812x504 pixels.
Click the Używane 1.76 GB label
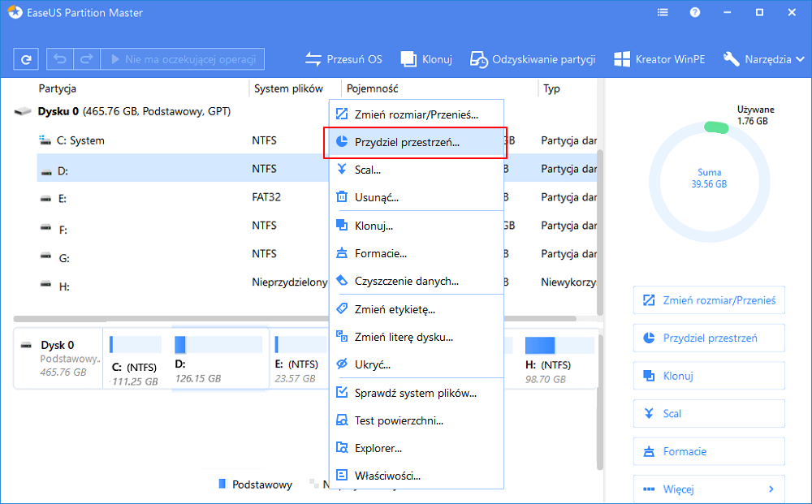[x=755, y=115]
